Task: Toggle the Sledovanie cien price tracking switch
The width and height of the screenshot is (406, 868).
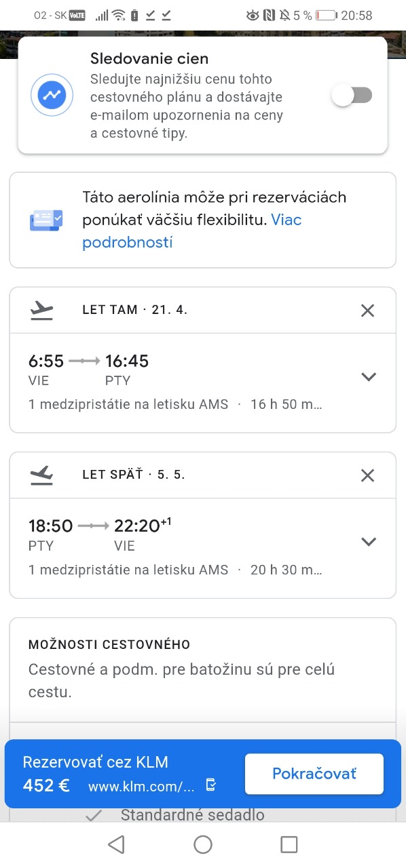Action: [352, 96]
